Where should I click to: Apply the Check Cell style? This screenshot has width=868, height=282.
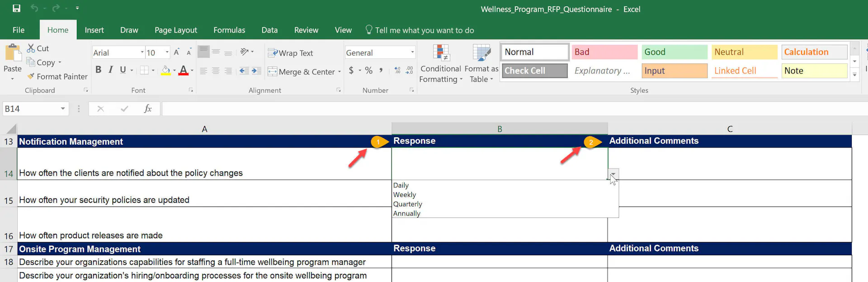click(x=535, y=71)
